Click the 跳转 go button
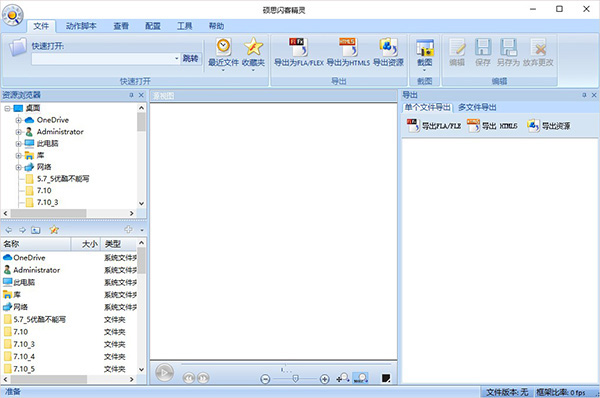This screenshot has height=398, width=600. [x=190, y=58]
